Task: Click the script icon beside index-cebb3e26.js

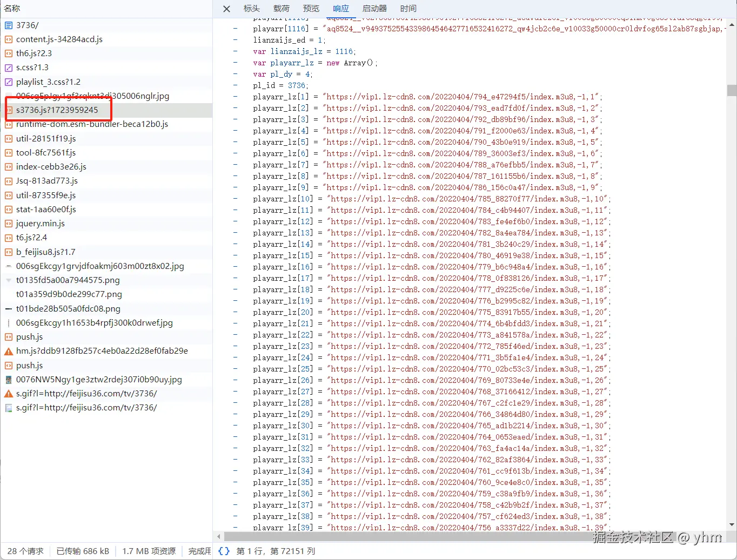Action: point(9,167)
